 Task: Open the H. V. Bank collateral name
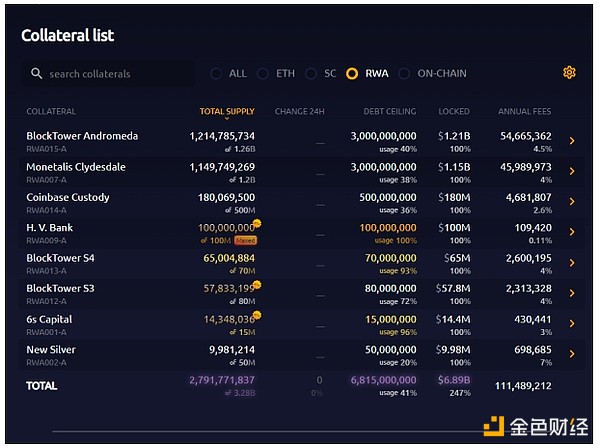coord(52,227)
